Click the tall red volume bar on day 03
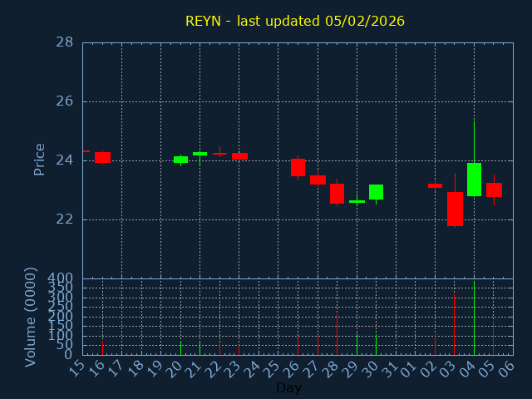 click(455, 324)
